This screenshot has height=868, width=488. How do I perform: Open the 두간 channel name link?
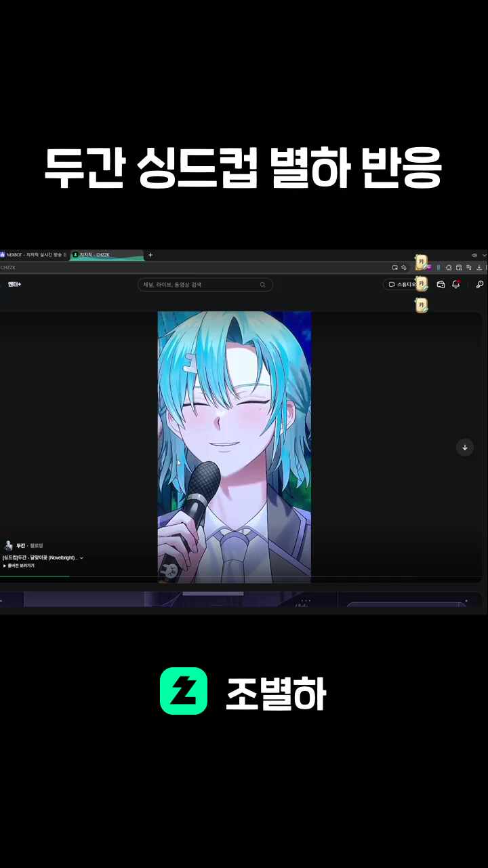[x=20, y=546]
